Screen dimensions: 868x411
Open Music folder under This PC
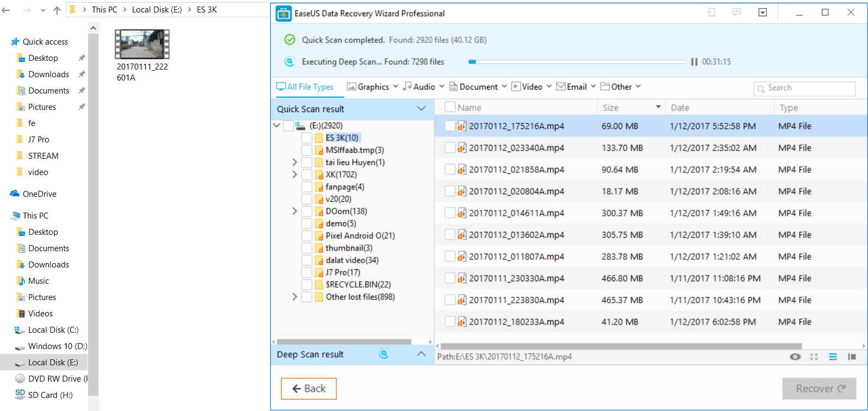(33, 281)
